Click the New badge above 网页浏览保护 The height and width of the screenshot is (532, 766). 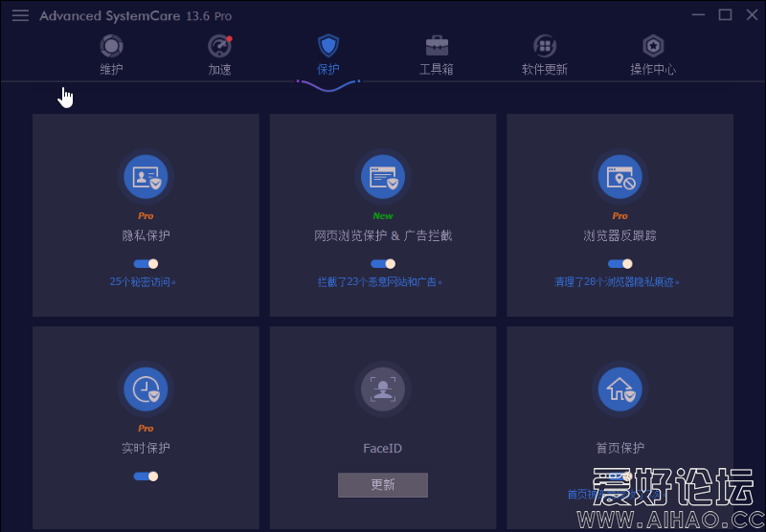[383, 215]
